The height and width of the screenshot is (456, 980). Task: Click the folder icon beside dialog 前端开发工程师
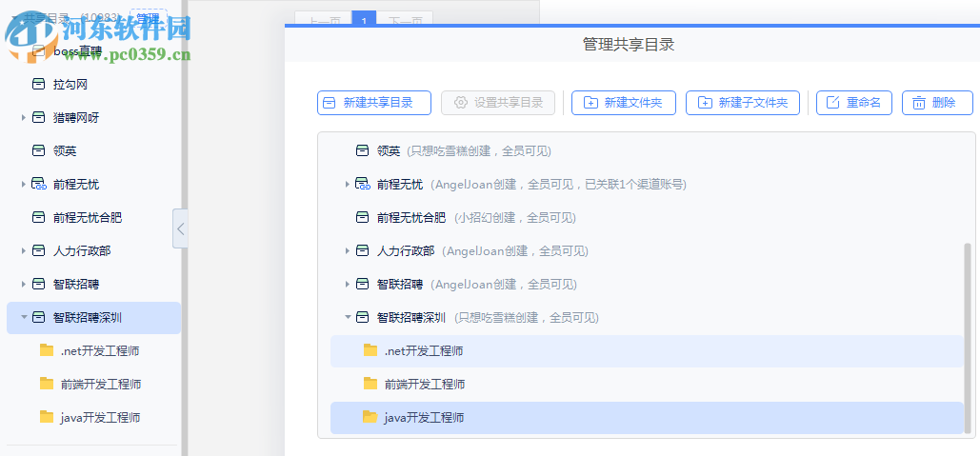coord(370,384)
